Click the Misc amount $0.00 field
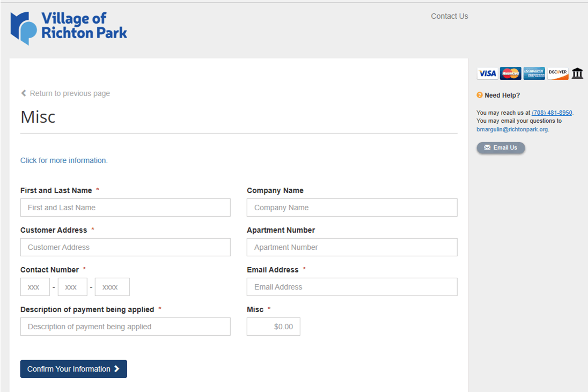The height and width of the screenshot is (392, 588). point(273,327)
